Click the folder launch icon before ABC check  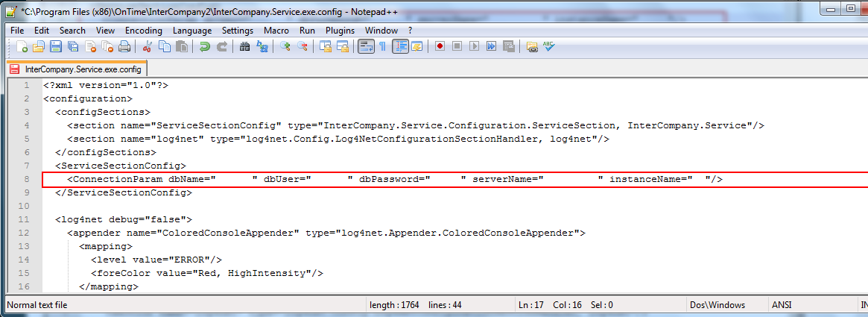pos(531,47)
